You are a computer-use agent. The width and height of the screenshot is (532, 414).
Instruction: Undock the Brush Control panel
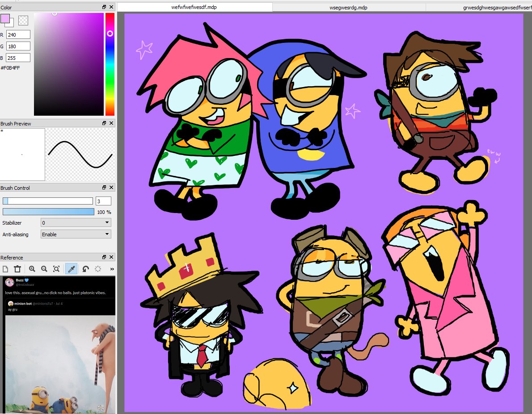pos(104,188)
